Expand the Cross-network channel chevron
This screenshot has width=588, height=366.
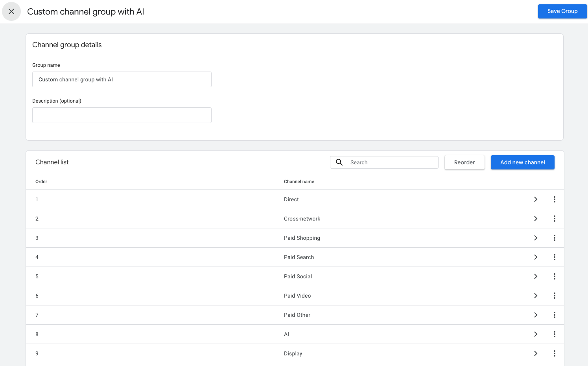click(x=536, y=219)
